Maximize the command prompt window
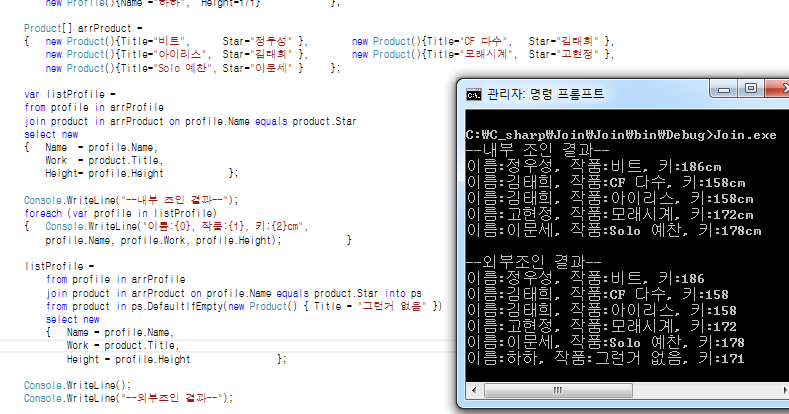Viewport: 789px width, 414px height. click(751, 89)
